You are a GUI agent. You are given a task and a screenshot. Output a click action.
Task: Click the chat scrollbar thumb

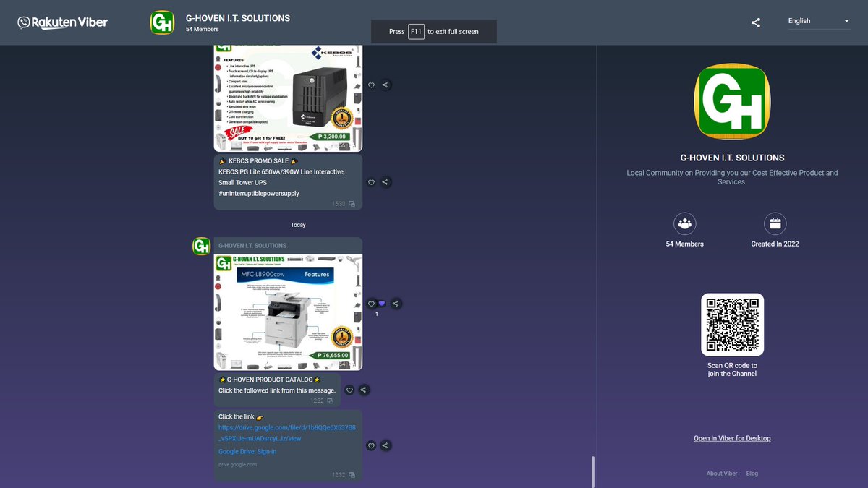pos(592,472)
